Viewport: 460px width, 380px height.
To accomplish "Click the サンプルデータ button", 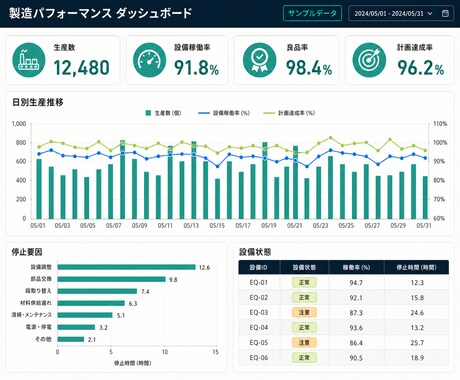I will tap(312, 13).
